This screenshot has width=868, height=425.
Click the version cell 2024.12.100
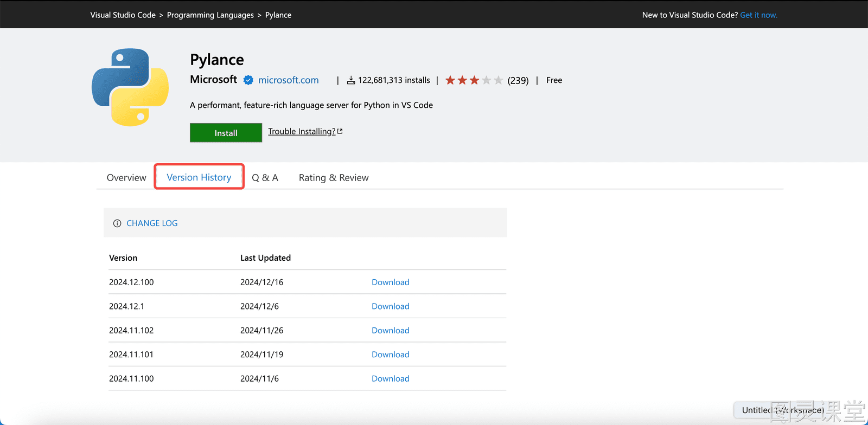tap(131, 282)
